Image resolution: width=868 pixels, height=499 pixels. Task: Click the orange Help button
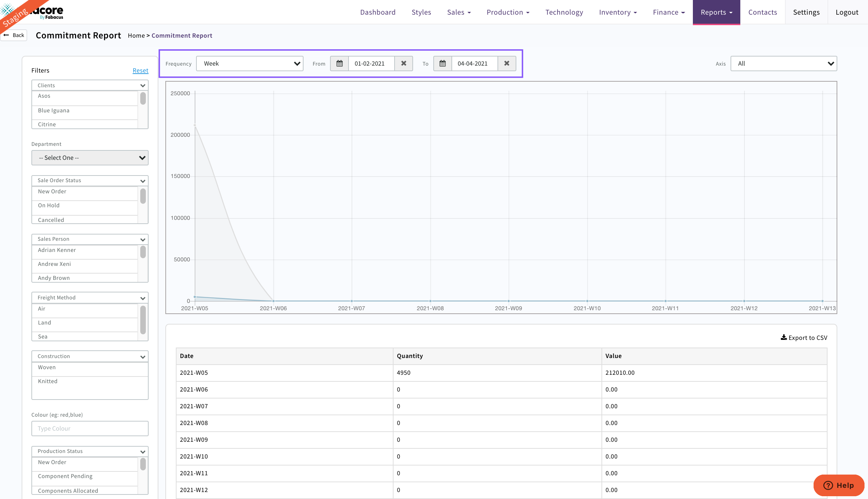[x=838, y=485]
